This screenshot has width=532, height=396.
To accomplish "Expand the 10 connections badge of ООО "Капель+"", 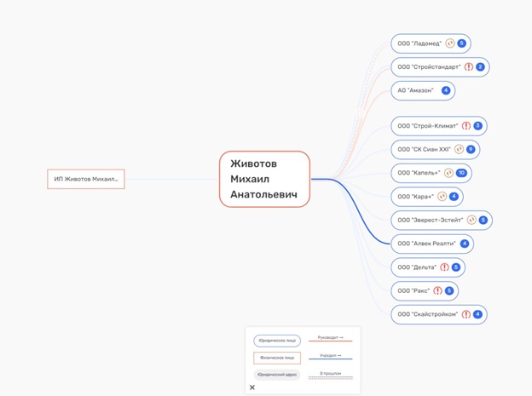I will [461, 173].
